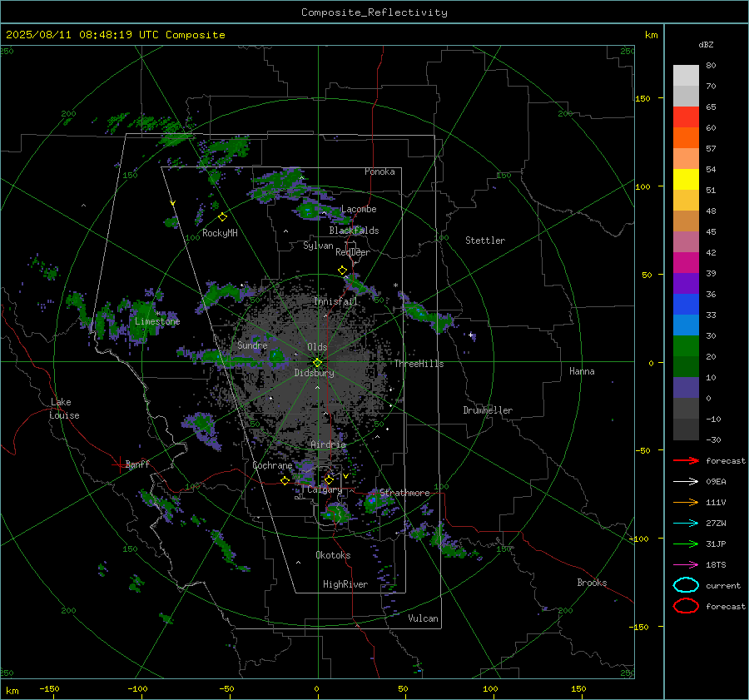Image resolution: width=749 pixels, height=700 pixels.
Task: Click the HighRiver city label
Action: tap(345, 584)
